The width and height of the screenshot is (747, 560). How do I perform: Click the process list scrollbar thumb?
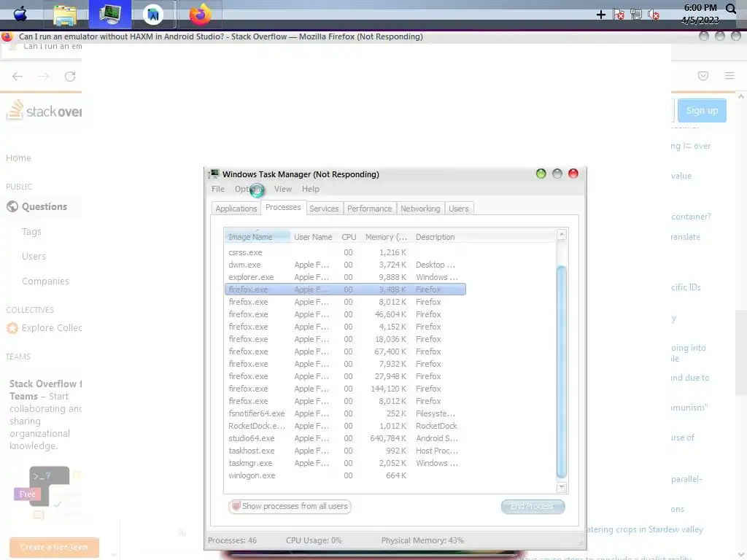562,372
